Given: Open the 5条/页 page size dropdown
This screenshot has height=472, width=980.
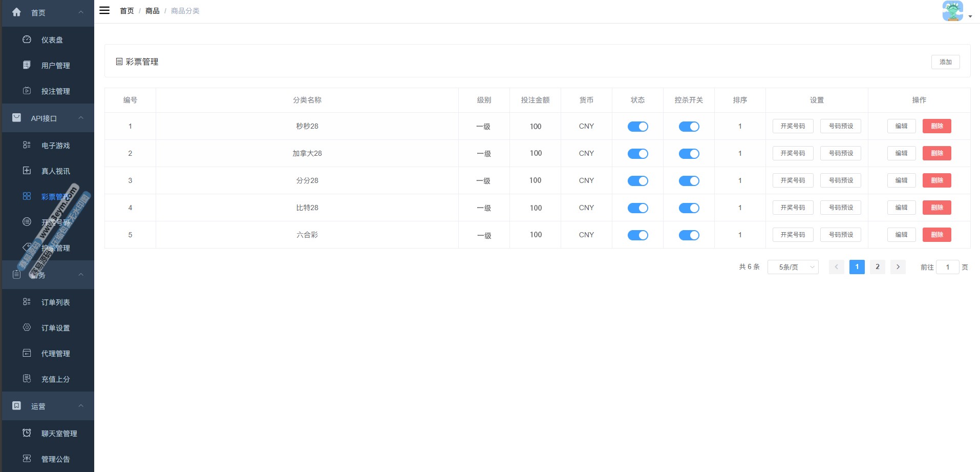Looking at the screenshot, I should tap(793, 267).
